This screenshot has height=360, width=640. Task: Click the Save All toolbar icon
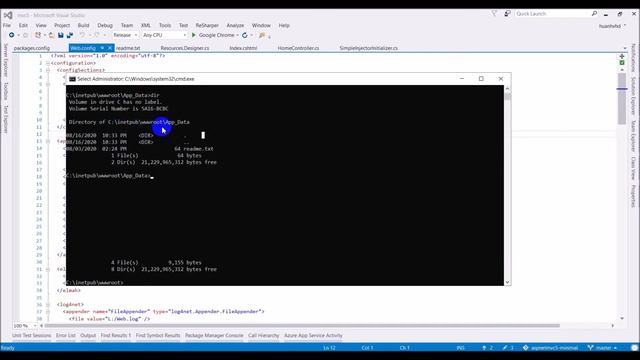pos(70,35)
